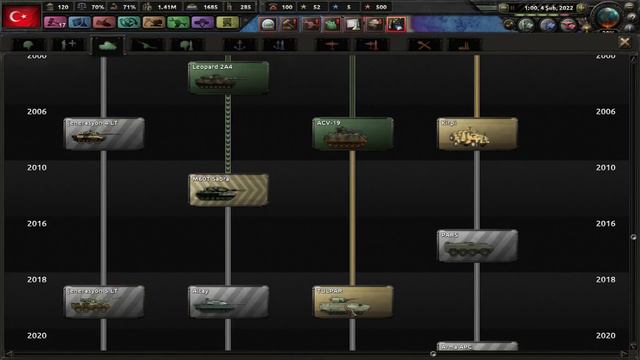Select the M60T Sabra technology

228,190
